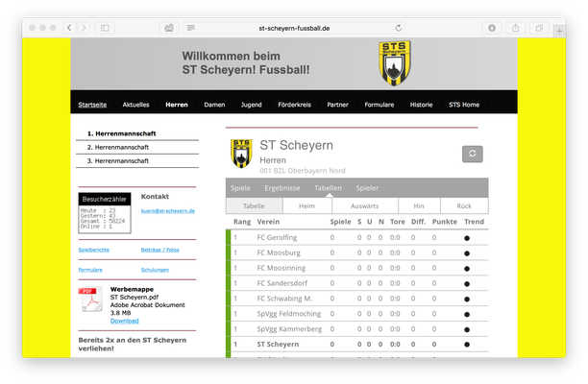Select the Heim sub-tab
The height and width of the screenshot is (384, 588).
pos(306,206)
